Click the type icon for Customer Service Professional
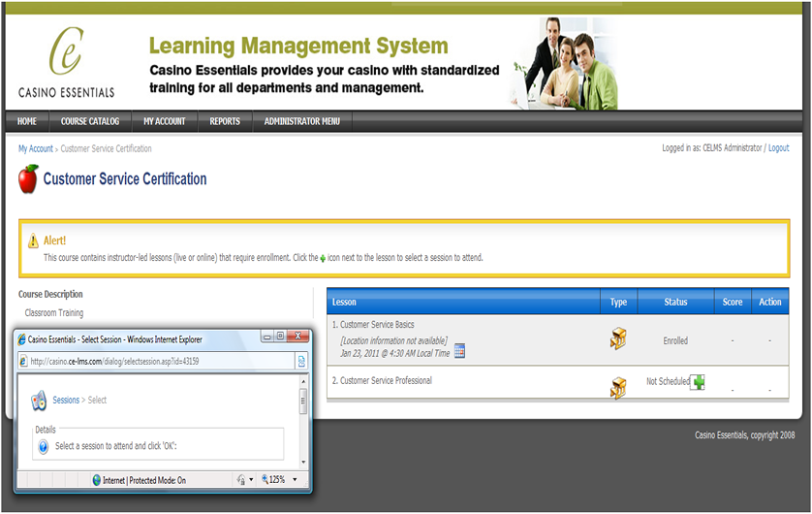Image resolution: width=812 pixels, height=514 pixels. (x=618, y=388)
